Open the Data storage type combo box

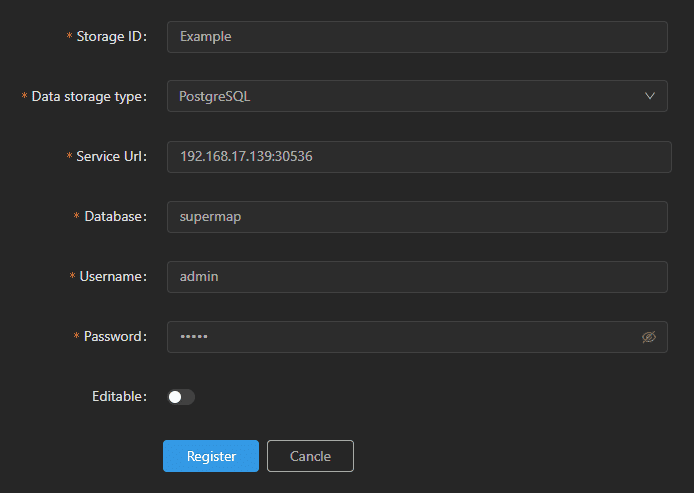click(x=417, y=96)
